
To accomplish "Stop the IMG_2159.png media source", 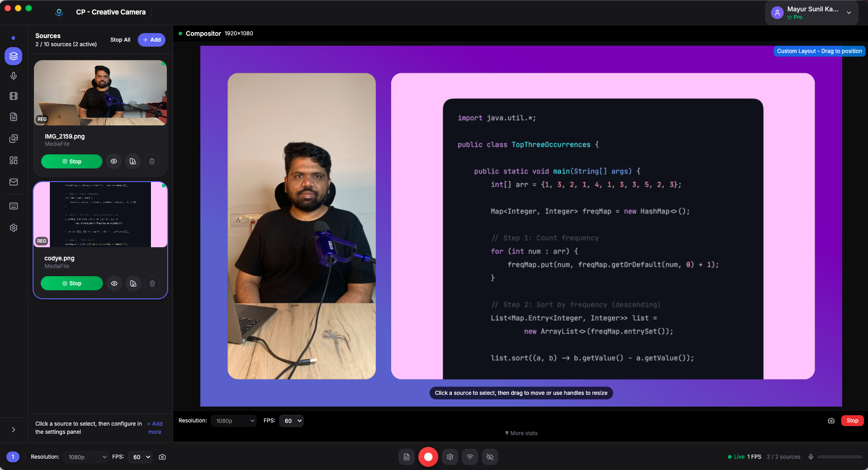I will coord(71,161).
